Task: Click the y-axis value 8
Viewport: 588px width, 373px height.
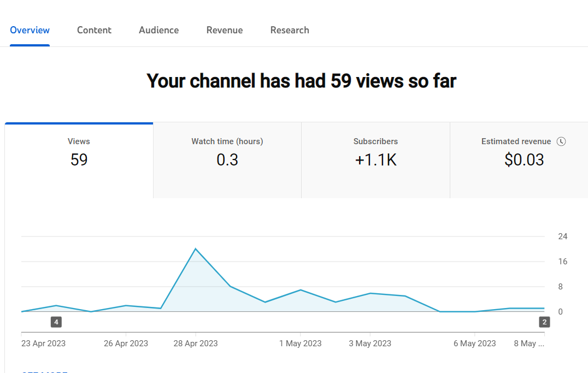Action: click(560, 286)
